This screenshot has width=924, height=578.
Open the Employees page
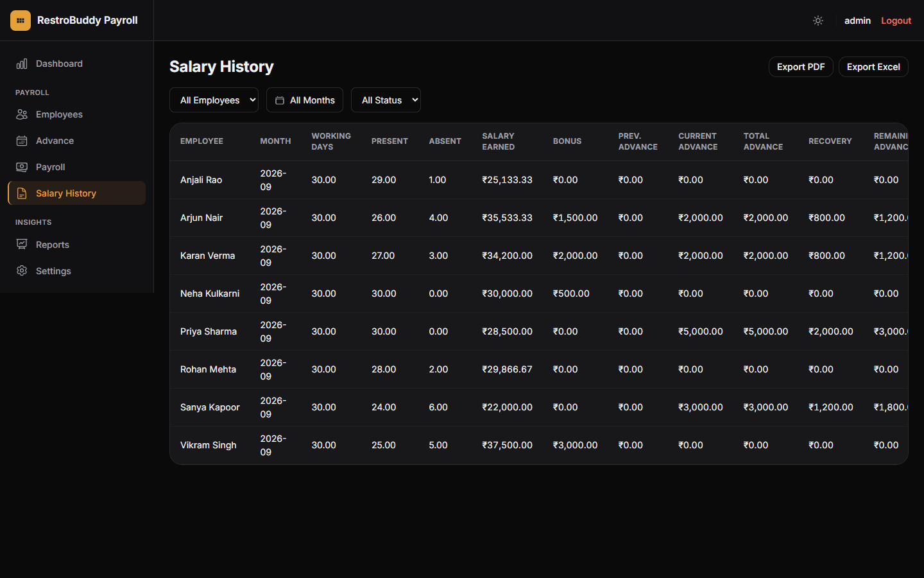click(76, 114)
